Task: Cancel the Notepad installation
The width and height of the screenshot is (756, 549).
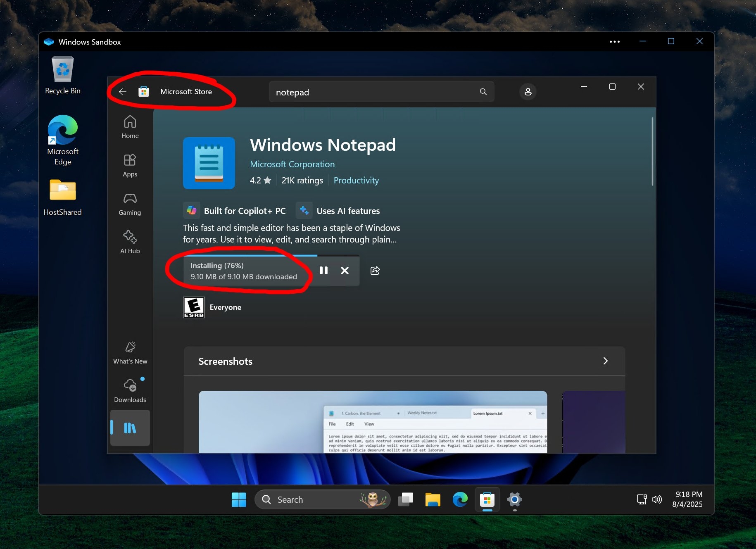Action: click(345, 271)
